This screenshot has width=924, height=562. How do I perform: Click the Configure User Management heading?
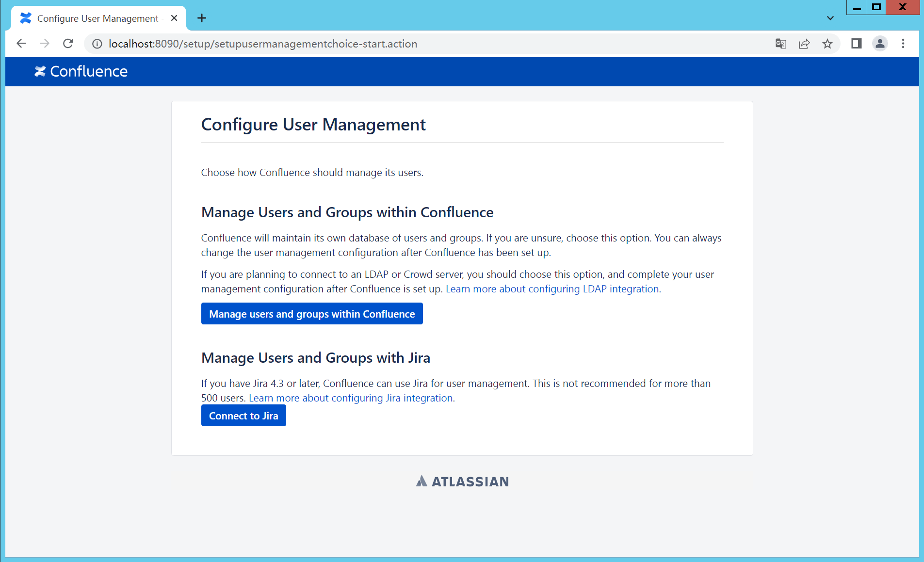(313, 125)
